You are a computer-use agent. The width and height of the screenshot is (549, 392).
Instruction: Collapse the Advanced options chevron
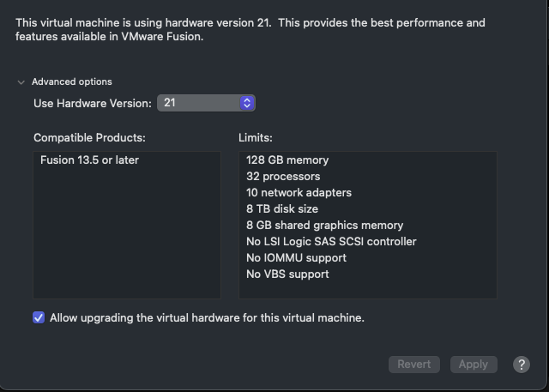(x=21, y=82)
